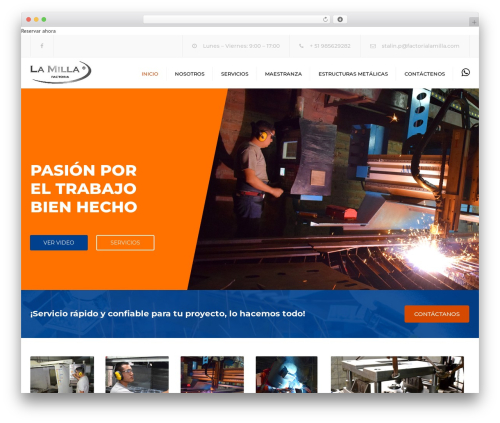The height and width of the screenshot is (423, 500).
Task: Click the email address link
Action: (x=420, y=46)
